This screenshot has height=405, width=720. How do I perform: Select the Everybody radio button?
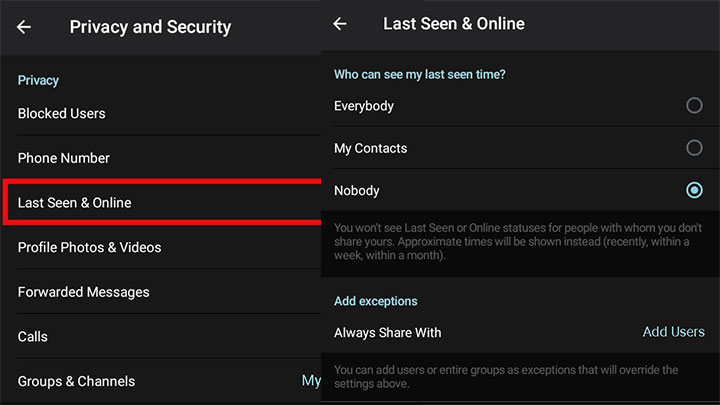(x=694, y=106)
